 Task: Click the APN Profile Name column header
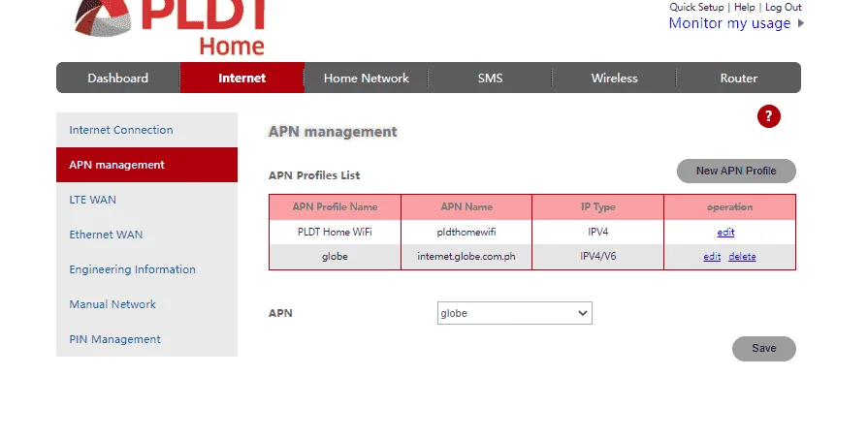pyautogui.click(x=335, y=206)
